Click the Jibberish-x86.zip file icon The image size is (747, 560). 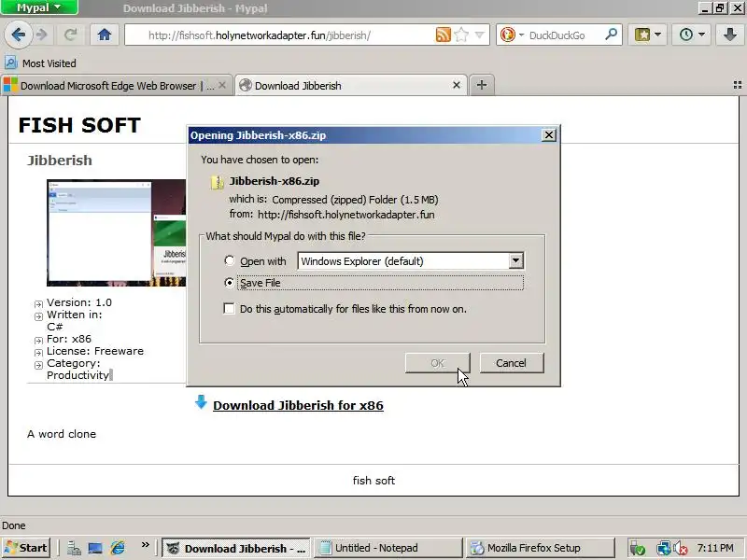(218, 182)
